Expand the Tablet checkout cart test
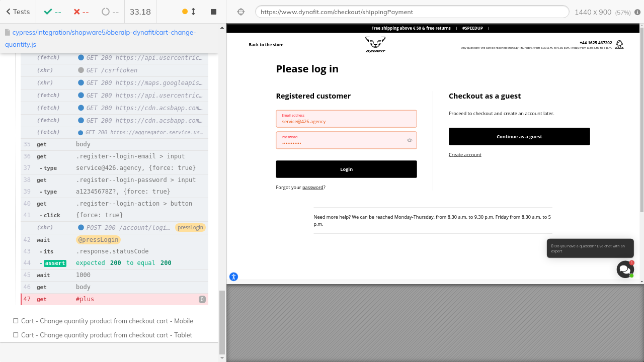The image size is (644, 362). (x=106, y=335)
